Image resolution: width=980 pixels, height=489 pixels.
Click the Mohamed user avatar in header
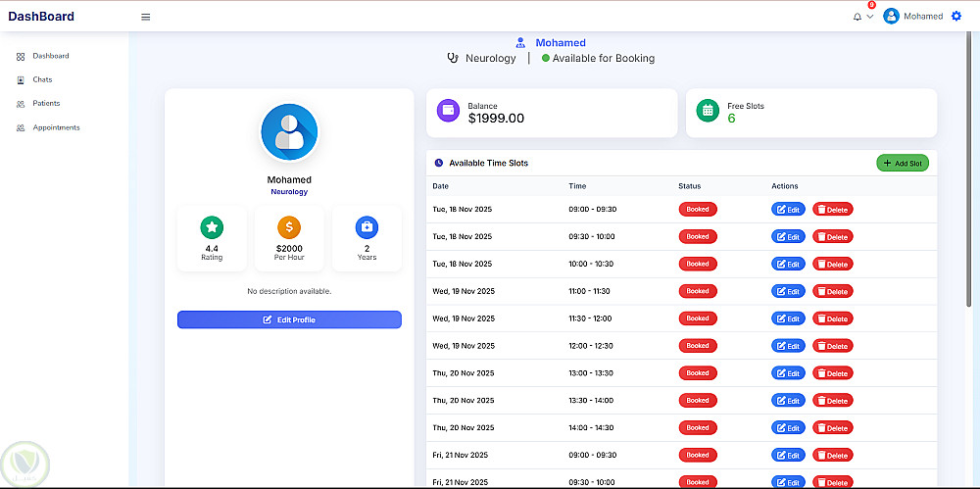(891, 17)
